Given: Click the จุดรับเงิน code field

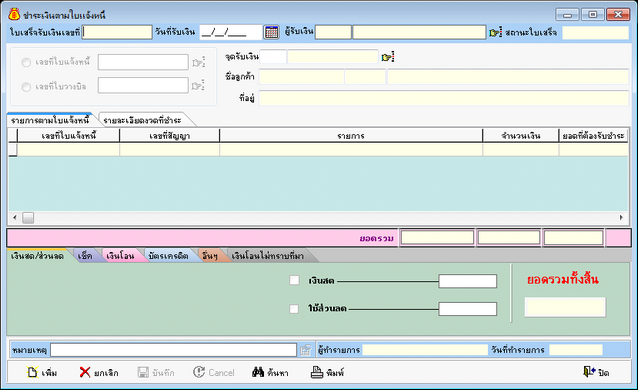Looking at the screenshot, I should point(273,57).
